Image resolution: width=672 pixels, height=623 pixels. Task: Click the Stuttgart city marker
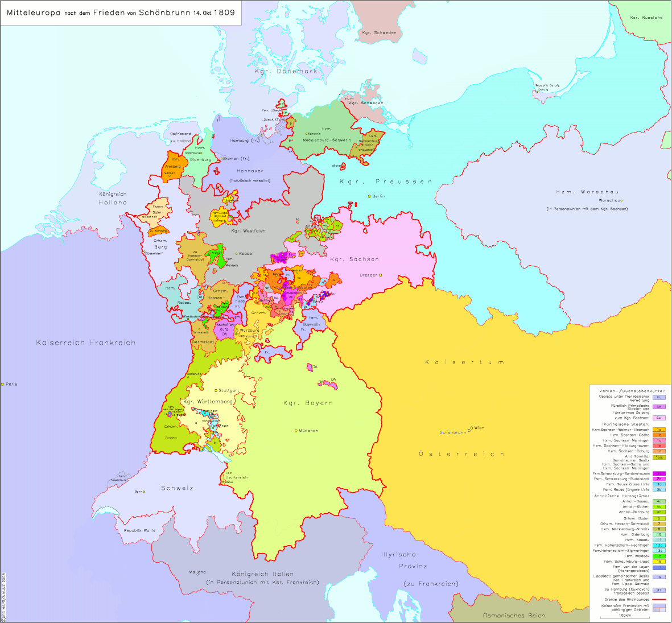(216, 391)
